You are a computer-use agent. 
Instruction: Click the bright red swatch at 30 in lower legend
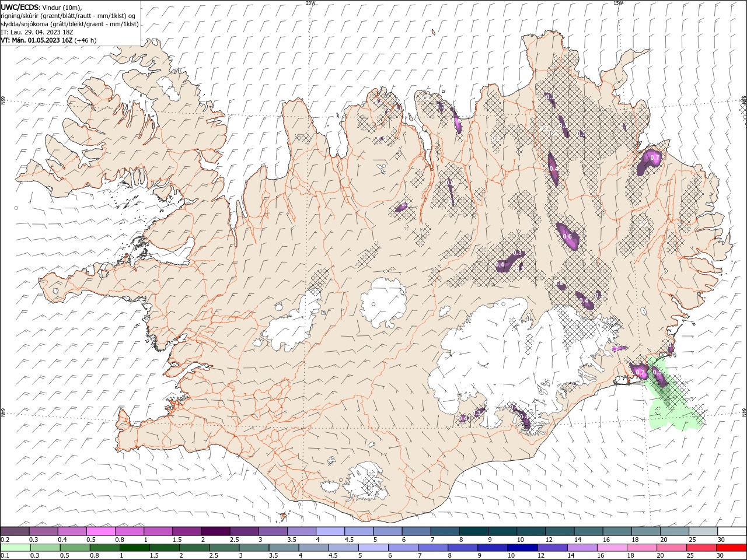731,548
